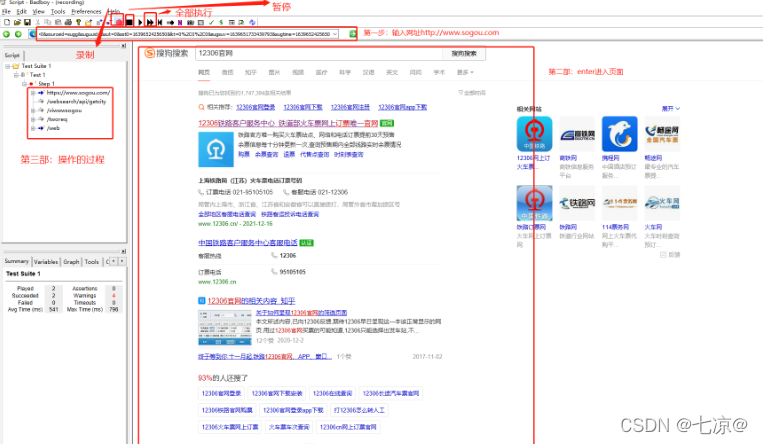Viewport: 763px width, 444px height.
Task: Click the purple N toolbar icon
Action: 180,22
